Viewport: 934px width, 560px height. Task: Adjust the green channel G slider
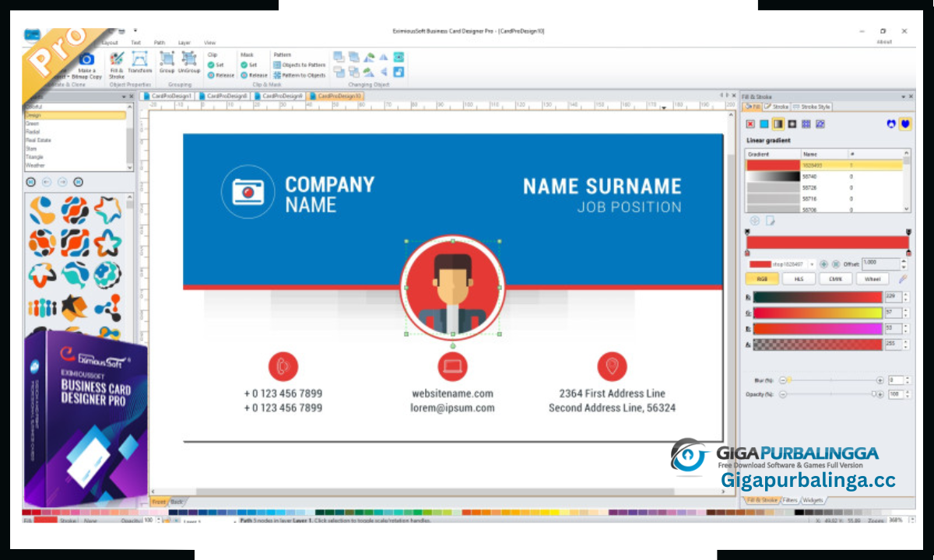816,313
